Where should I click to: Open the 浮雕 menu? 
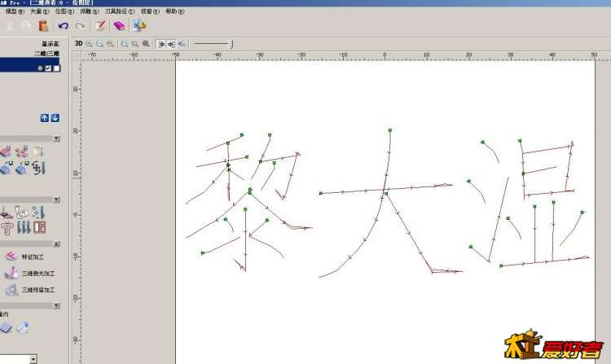[90, 11]
